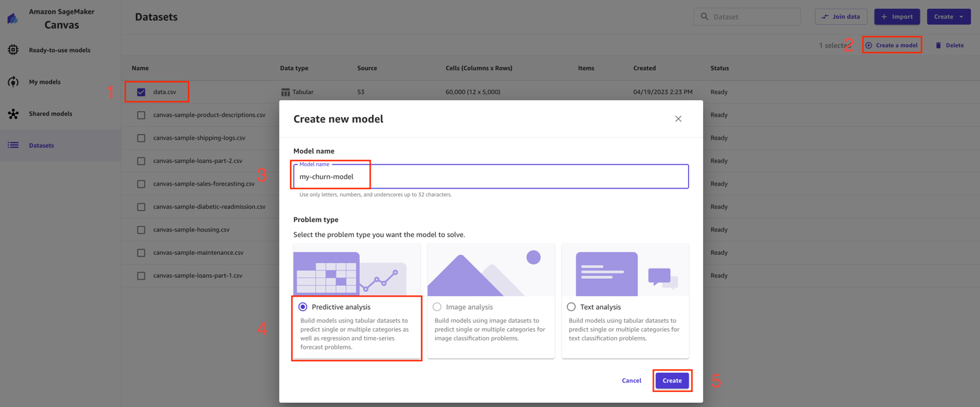Image resolution: width=980 pixels, height=407 pixels.
Task: Click canvas-sample-loans-part-1.csv name
Action: click(x=198, y=275)
